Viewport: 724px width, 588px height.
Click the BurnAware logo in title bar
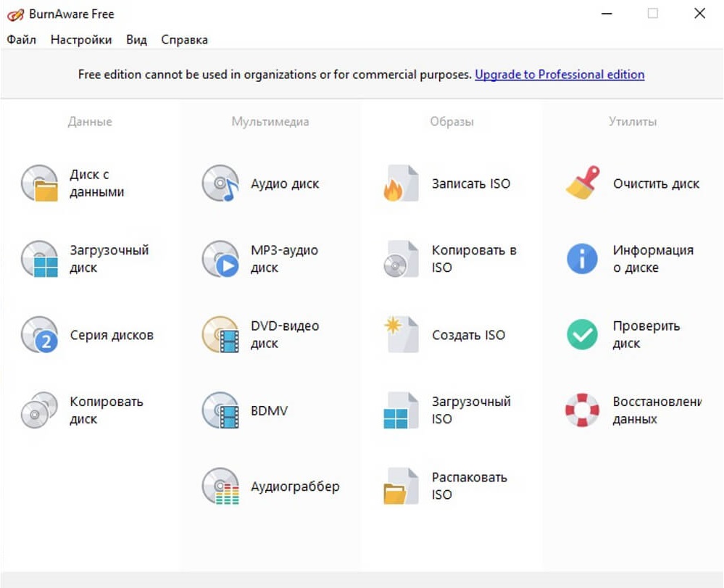pos(15,15)
